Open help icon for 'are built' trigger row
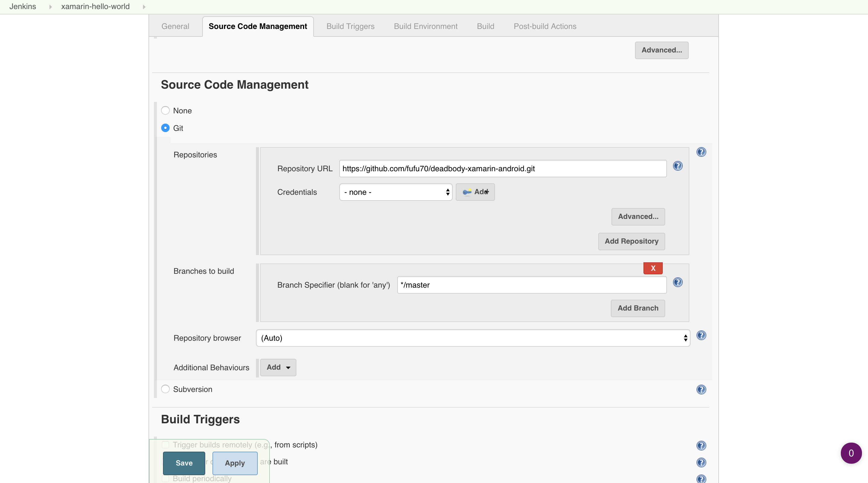The height and width of the screenshot is (483, 868). tap(701, 462)
